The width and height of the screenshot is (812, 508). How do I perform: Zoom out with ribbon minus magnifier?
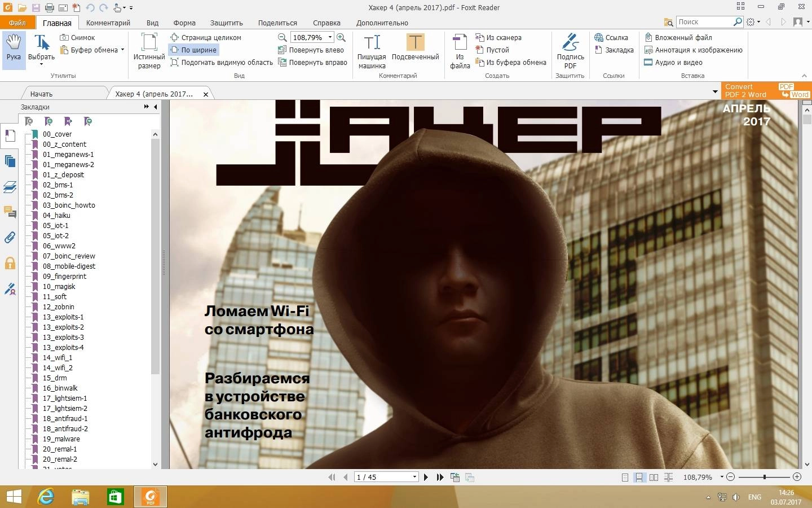283,37
